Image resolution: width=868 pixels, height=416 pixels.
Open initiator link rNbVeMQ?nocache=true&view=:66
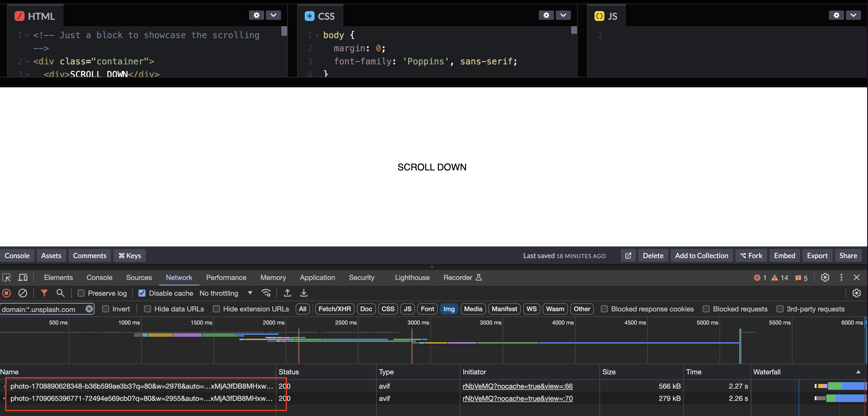point(518,386)
